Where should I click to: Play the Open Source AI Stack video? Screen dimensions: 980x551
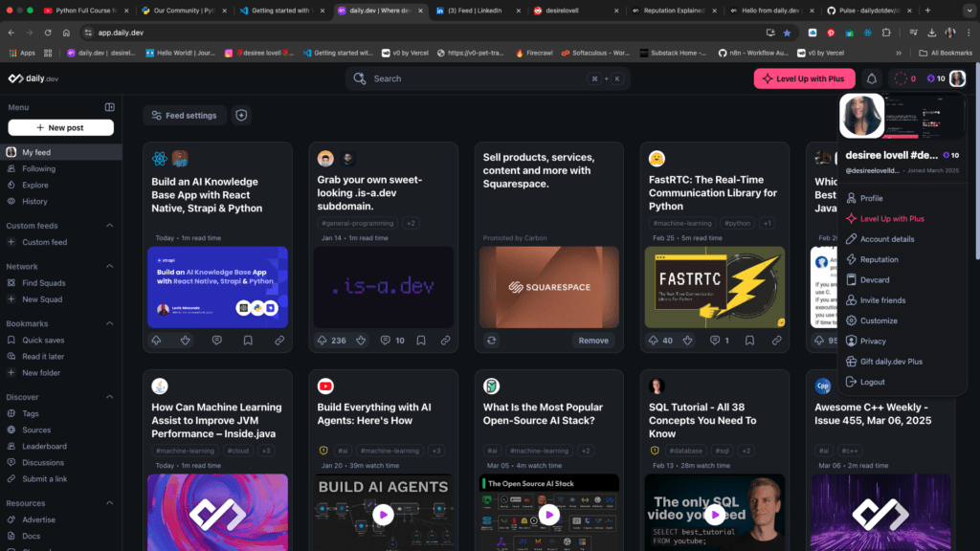tap(548, 515)
